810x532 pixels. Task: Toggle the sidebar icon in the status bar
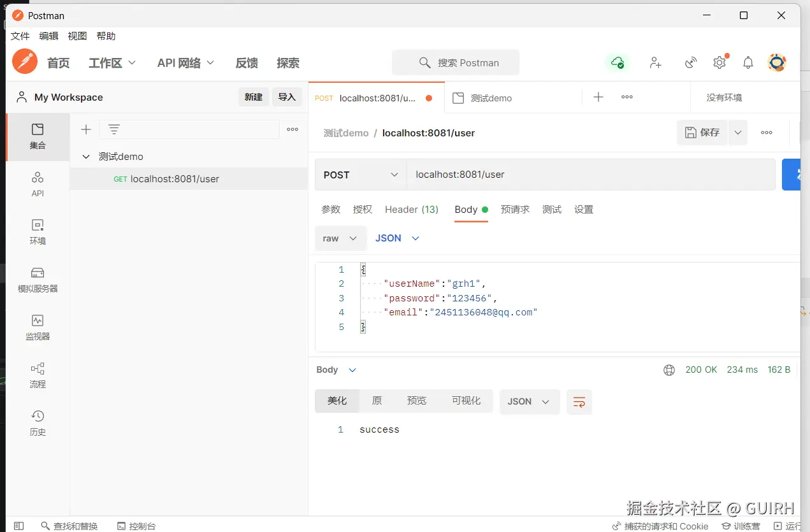[x=19, y=526]
